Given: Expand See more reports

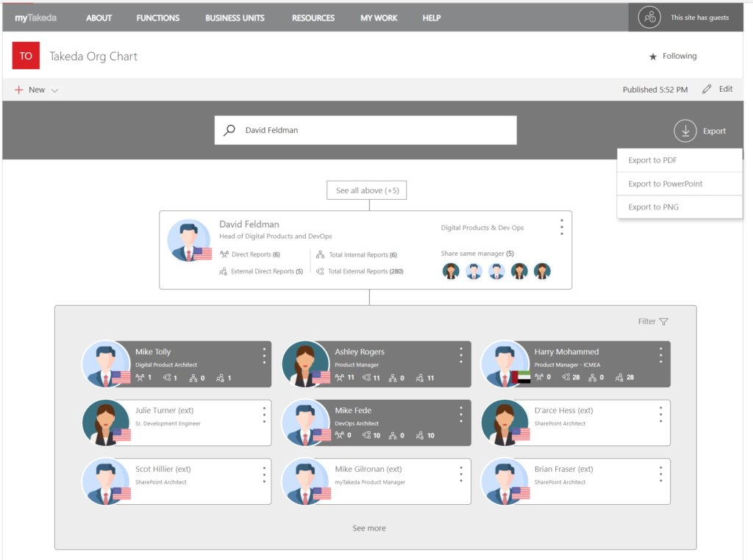Looking at the screenshot, I should click(369, 528).
